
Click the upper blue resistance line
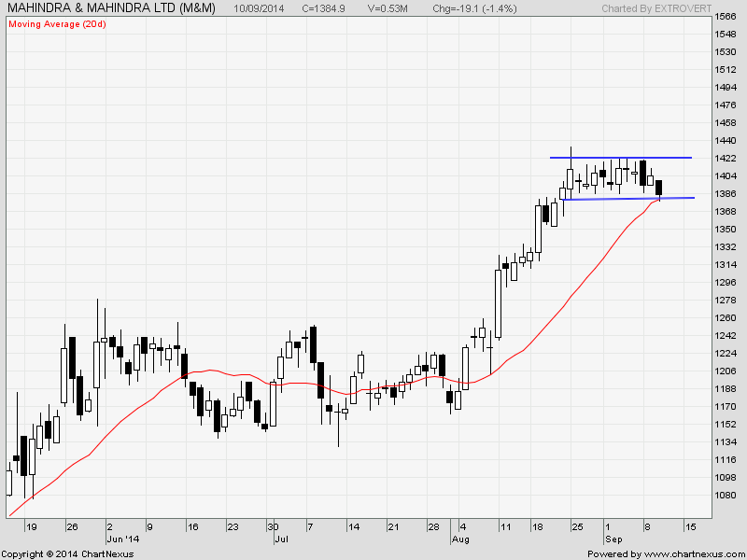tap(620, 158)
